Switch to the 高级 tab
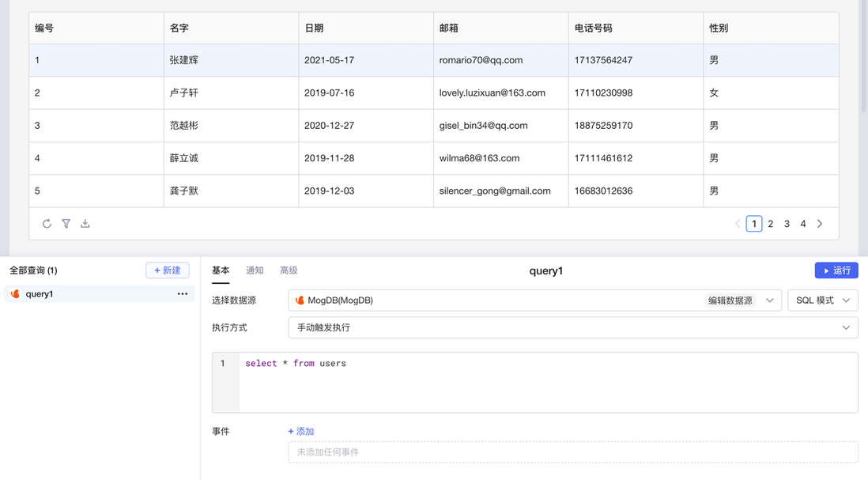This screenshot has width=868, height=480. [289, 270]
